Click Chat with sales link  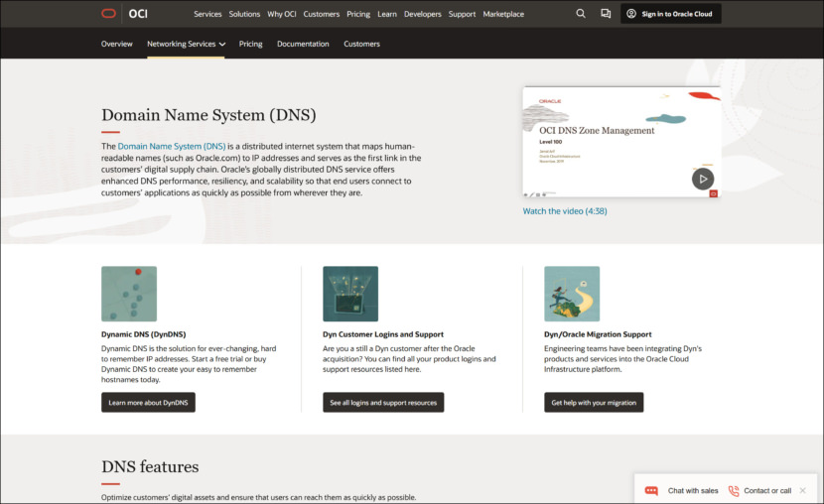[693, 491]
